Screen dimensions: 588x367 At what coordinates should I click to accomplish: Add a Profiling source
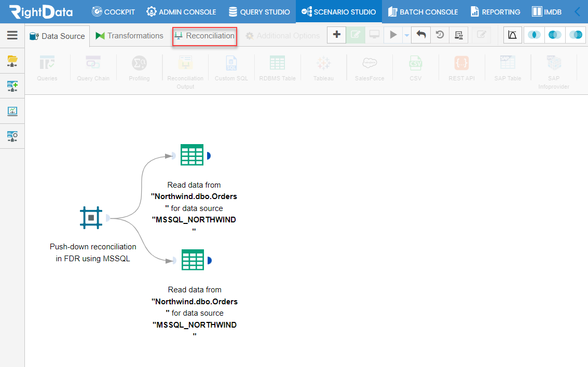(139, 68)
